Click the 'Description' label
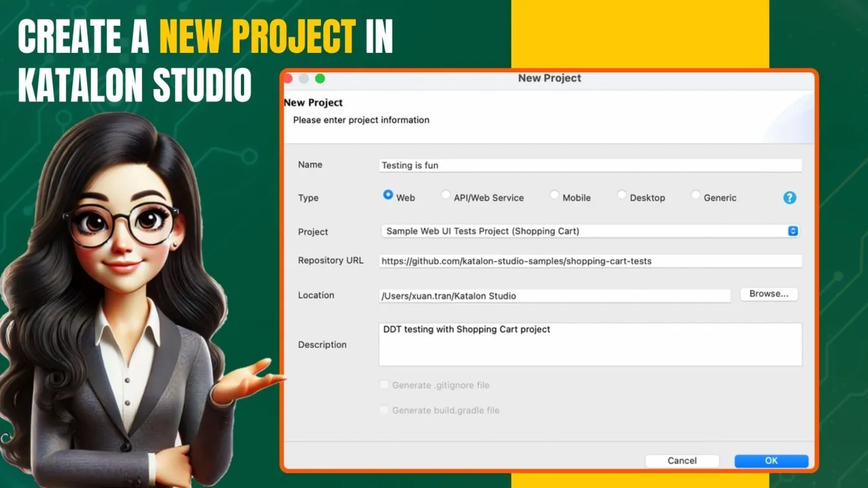868x488 pixels. click(322, 345)
